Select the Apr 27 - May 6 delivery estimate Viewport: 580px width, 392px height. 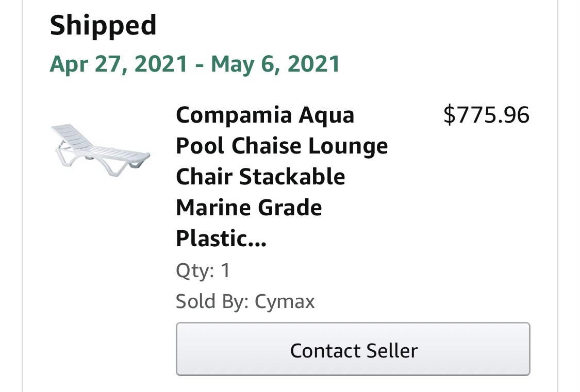pos(195,64)
